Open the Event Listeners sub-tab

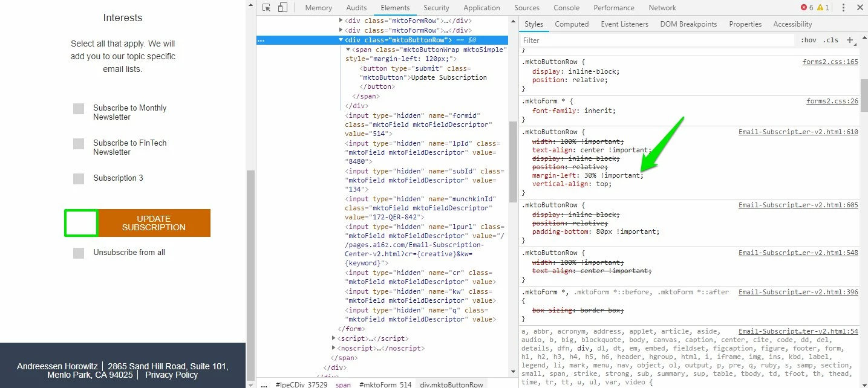[x=624, y=24]
